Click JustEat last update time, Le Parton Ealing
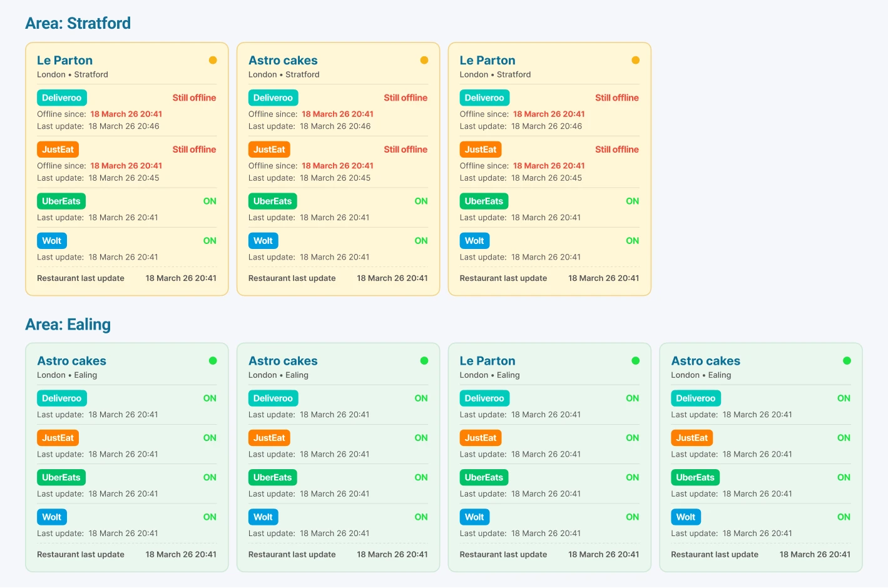The height and width of the screenshot is (588, 888). point(546,454)
